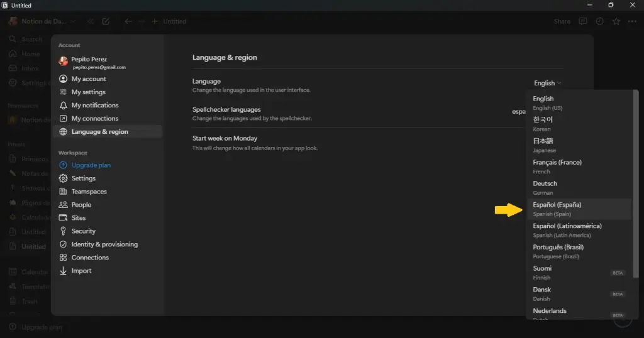Click Upgrade plan at sidebar bottom
Viewport: 644px width, 338px height.
click(x=36, y=327)
